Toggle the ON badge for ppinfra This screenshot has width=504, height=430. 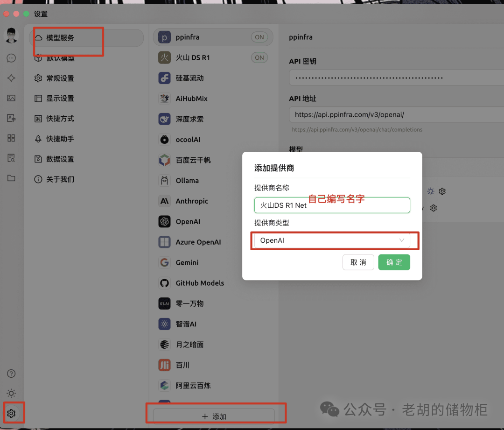point(259,37)
